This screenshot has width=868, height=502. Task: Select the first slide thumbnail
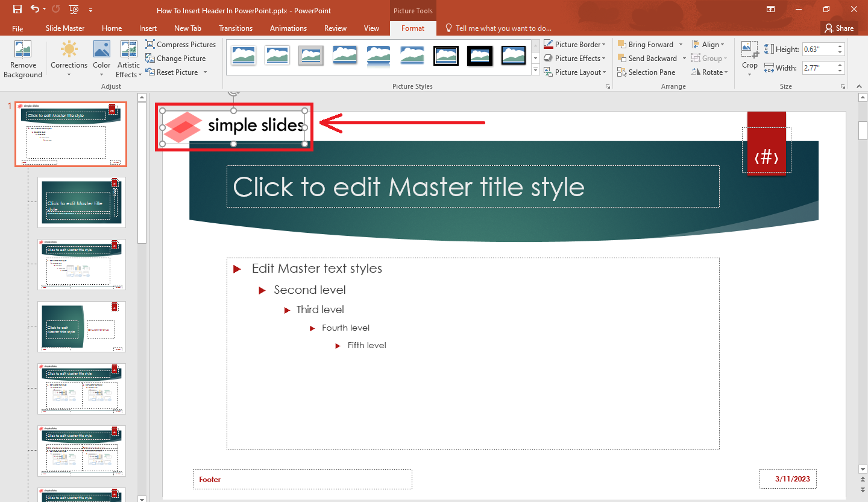(x=71, y=134)
